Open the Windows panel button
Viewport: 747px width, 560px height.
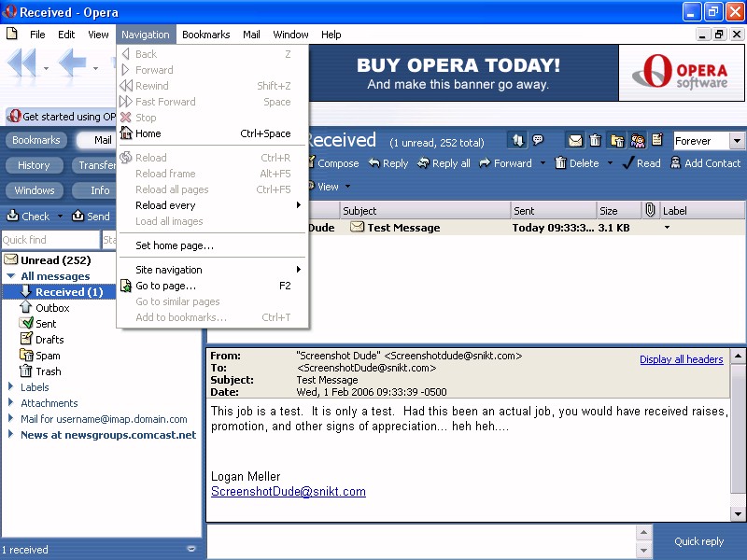tap(34, 190)
